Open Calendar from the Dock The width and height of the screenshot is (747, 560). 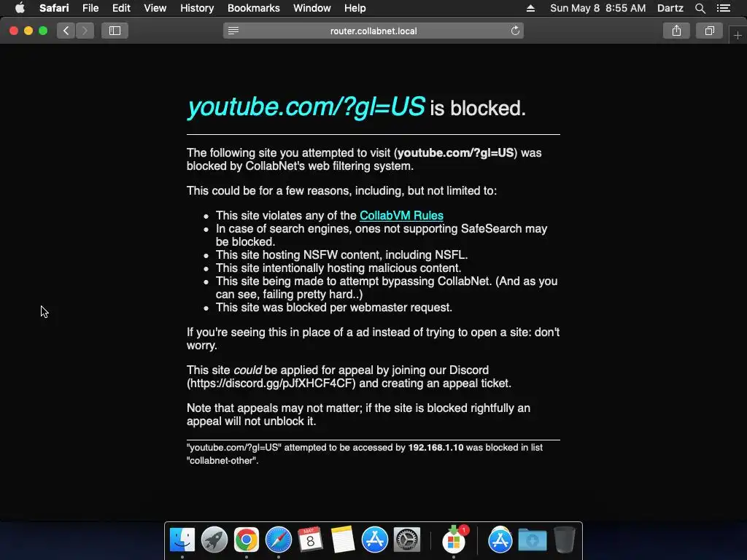coord(310,540)
